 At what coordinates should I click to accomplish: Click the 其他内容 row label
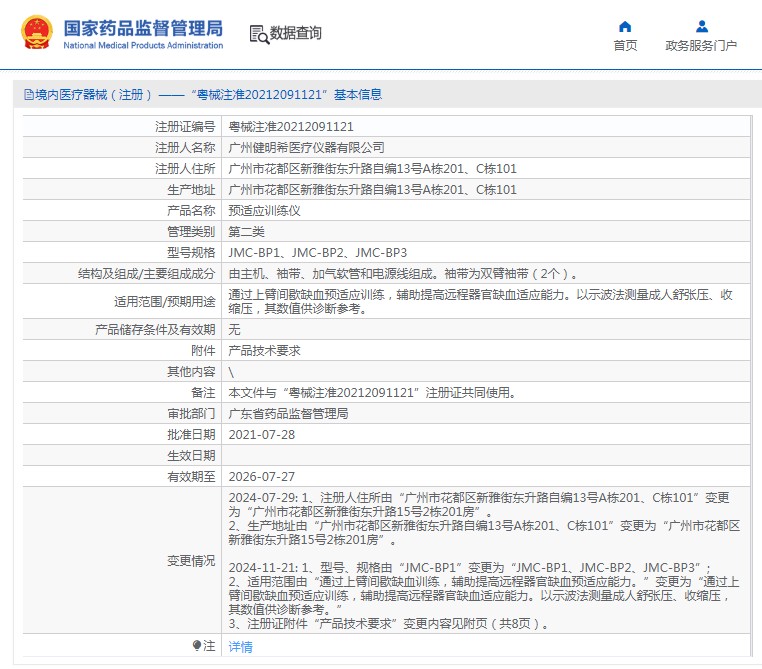click(x=191, y=372)
